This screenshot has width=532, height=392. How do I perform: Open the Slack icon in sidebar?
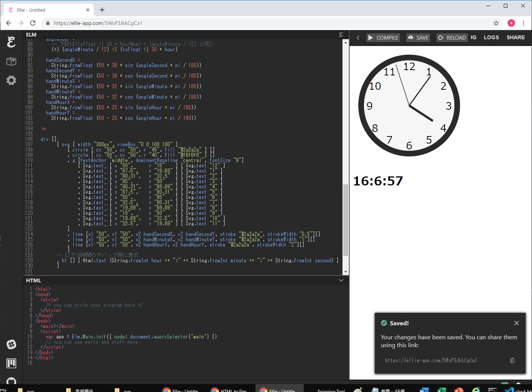click(x=11, y=344)
